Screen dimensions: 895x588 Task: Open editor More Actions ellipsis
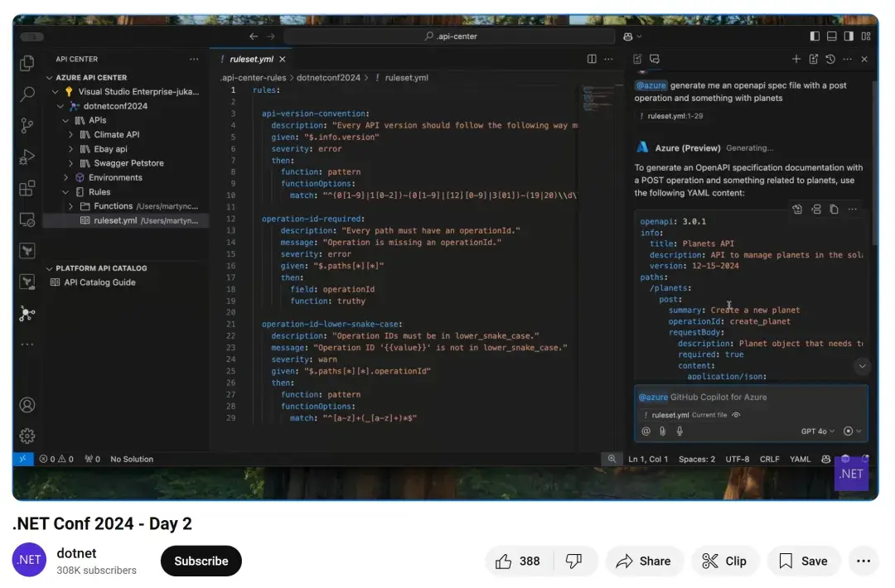coord(608,59)
